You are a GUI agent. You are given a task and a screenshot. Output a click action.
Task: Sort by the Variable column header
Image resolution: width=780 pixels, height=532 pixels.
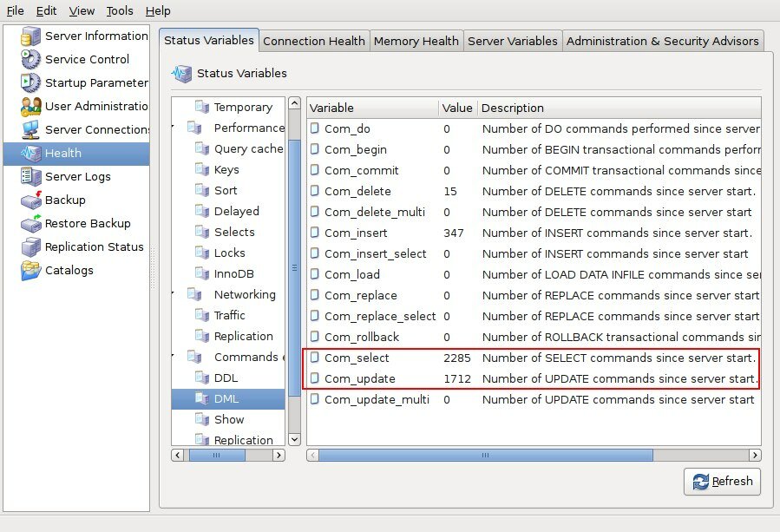coord(373,108)
